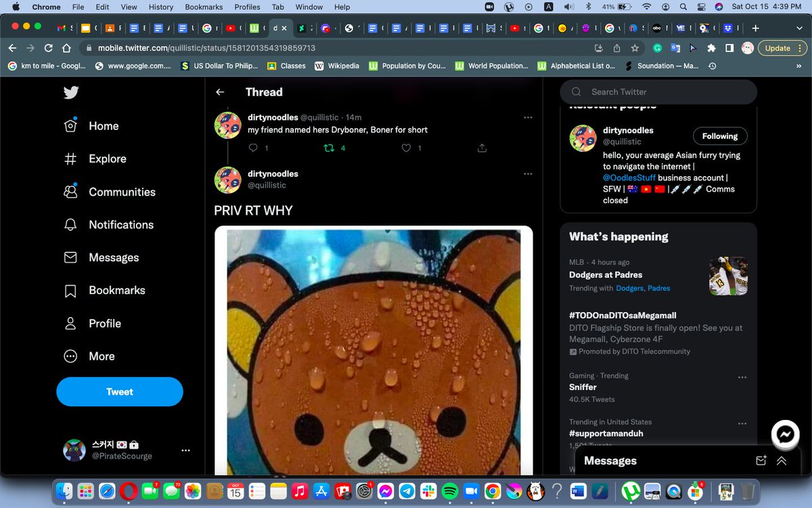The width and height of the screenshot is (812, 508).
Task: Open the View menu
Action: 129,7
